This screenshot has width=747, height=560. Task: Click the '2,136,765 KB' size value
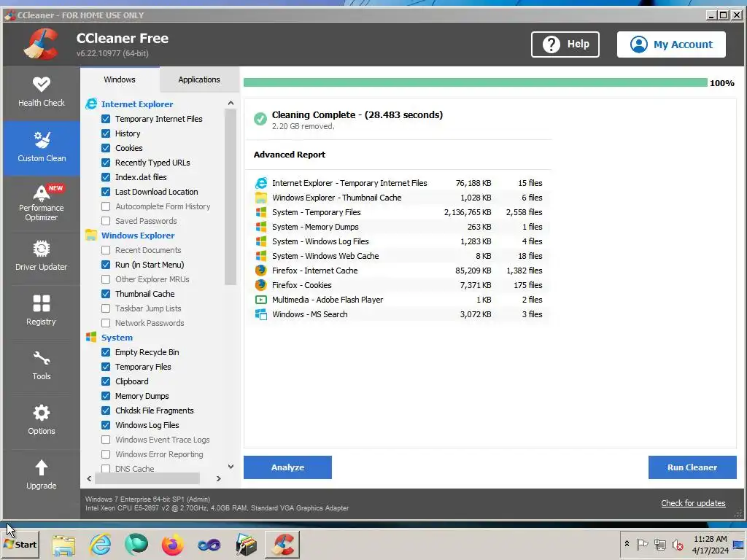tap(468, 212)
